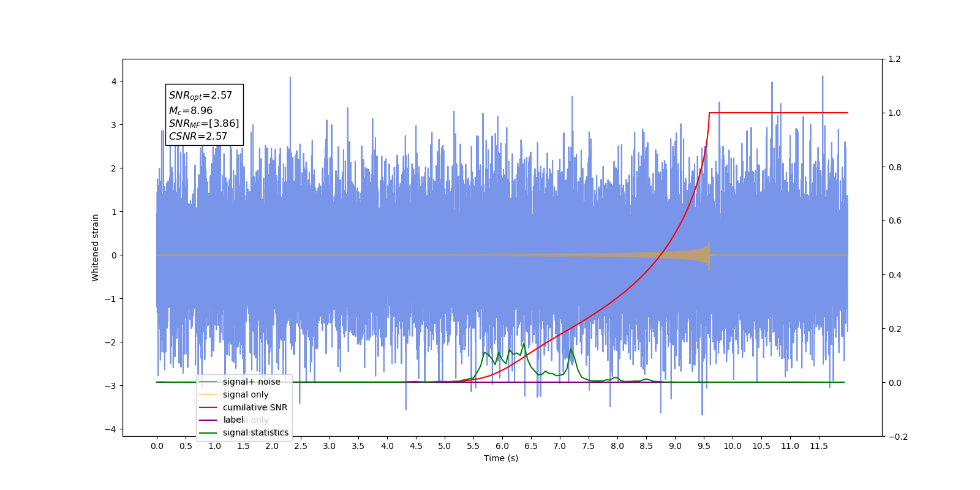Click the 'signal only' legend label
The image size is (980, 490).
click(x=246, y=394)
